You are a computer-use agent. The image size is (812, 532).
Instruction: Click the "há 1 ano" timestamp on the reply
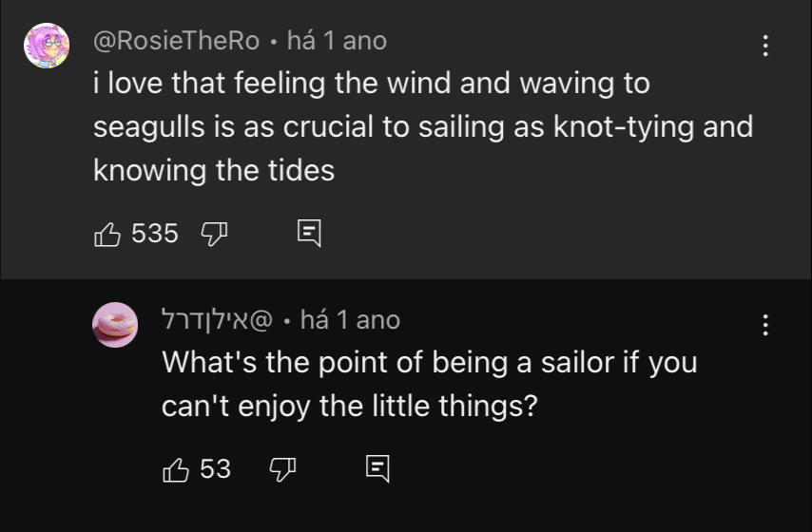tap(350, 320)
